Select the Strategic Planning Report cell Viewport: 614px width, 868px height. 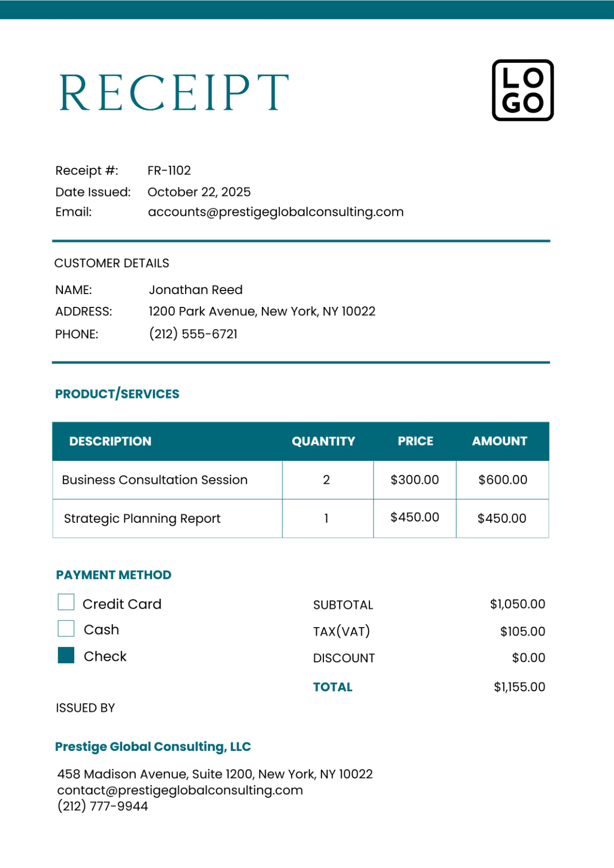pos(142,519)
